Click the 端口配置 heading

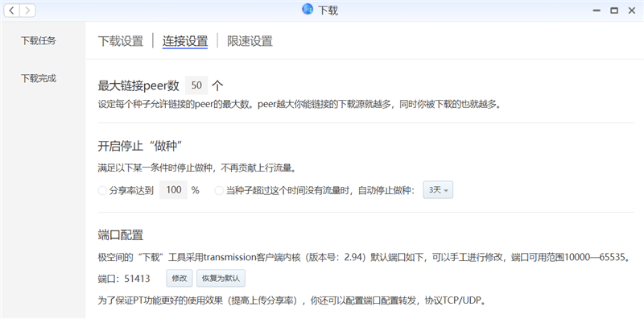point(121,235)
